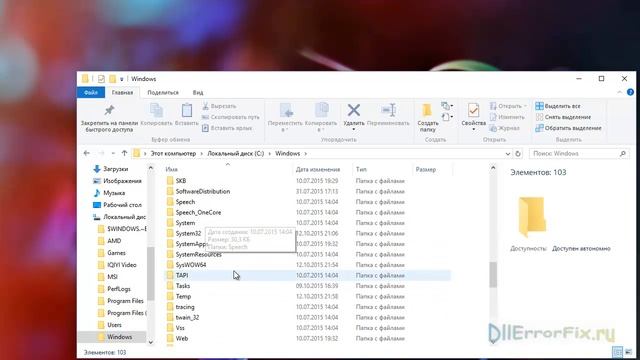
Task: Click the Up one level arrow
Action: point(124,153)
